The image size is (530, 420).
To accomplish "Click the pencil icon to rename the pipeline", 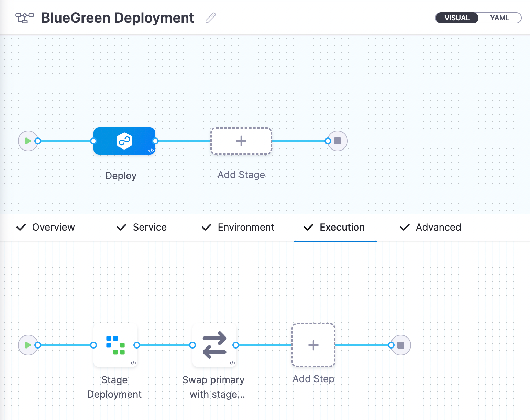I will [210, 18].
